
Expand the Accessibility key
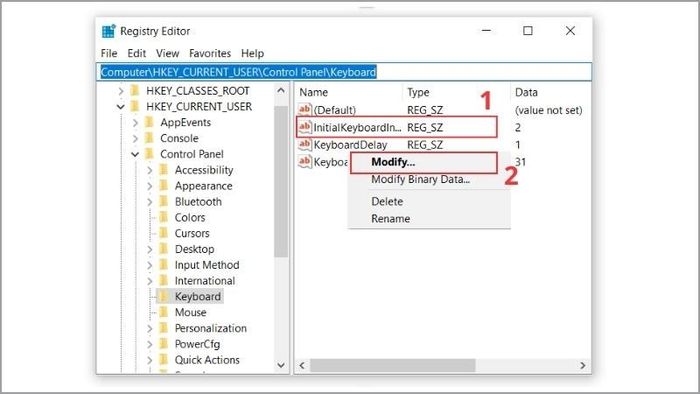coord(150,170)
